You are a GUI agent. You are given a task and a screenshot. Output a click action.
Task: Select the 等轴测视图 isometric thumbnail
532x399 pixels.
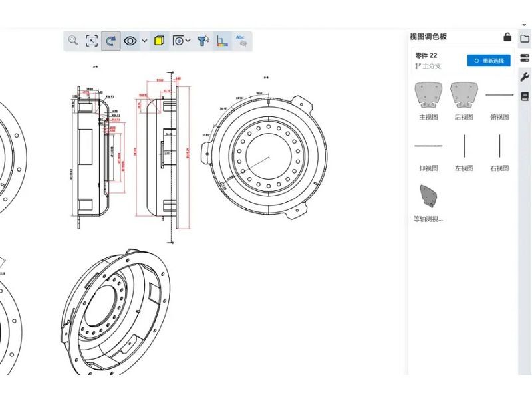428,195
